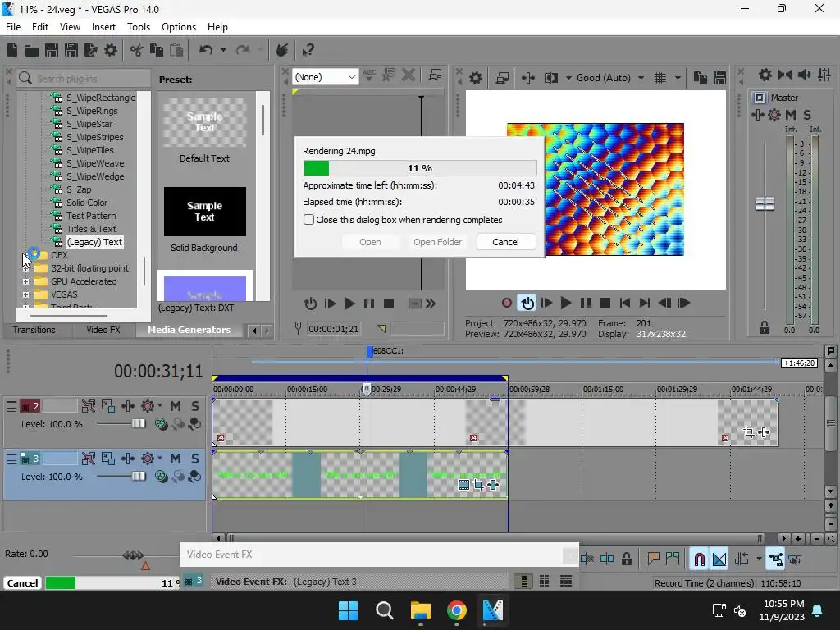Open Automation Settings dropdown on track 2
840x630 pixels.
(x=160, y=406)
